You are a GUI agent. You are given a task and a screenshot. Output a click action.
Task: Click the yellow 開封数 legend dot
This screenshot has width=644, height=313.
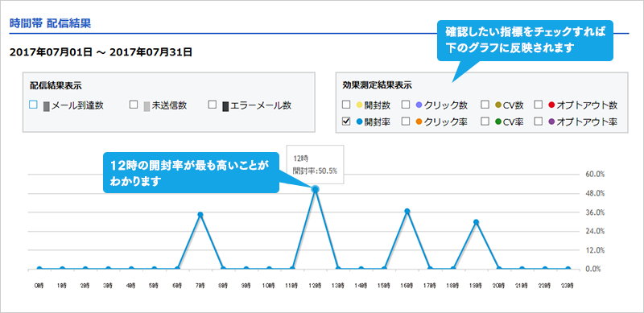359,105
